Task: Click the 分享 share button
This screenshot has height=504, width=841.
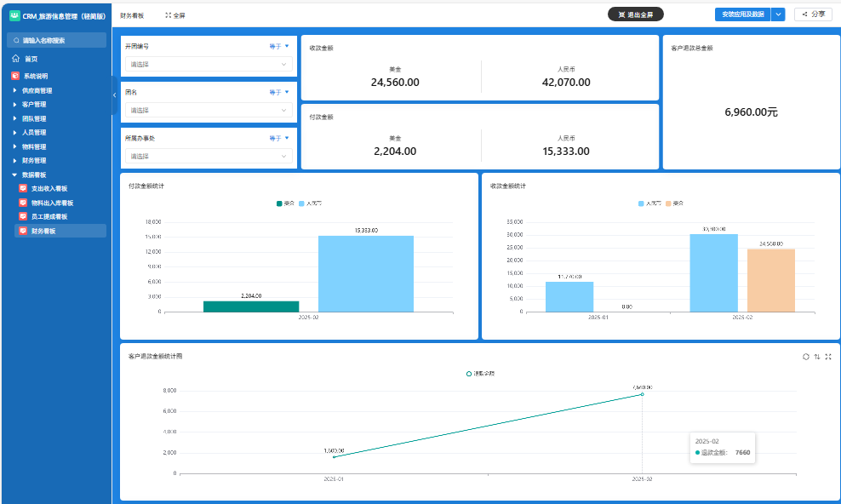Action: click(813, 14)
